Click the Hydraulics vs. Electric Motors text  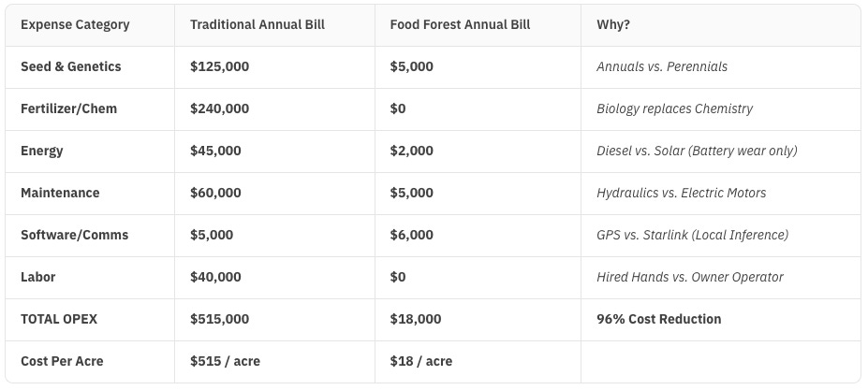(x=681, y=193)
